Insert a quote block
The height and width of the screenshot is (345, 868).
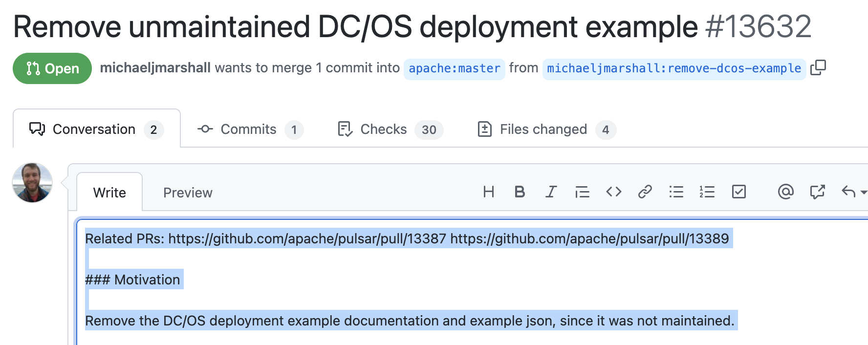(x=582, y=192)
